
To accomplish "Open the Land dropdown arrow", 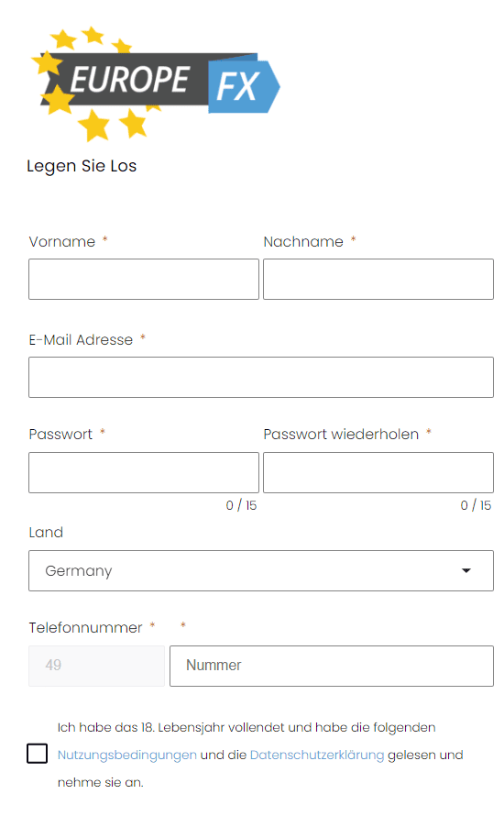I will click(466, 571).
